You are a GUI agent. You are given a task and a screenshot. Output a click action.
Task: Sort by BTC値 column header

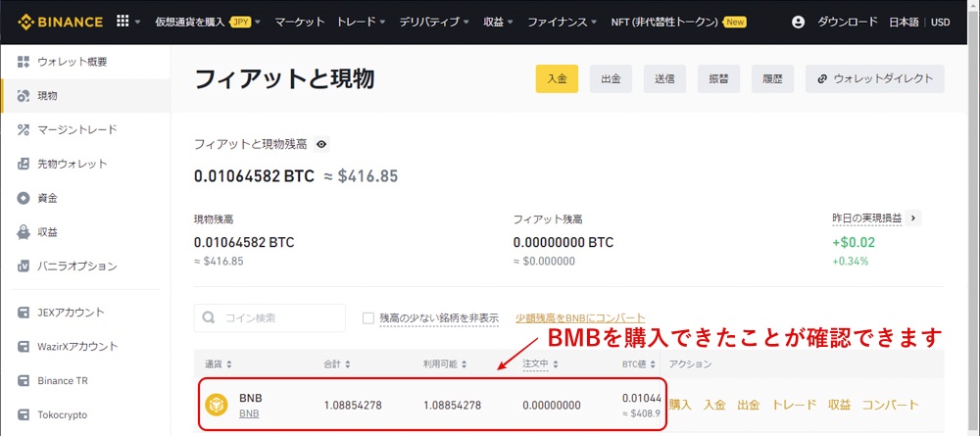pyautogui.click(x=639, y=363)
